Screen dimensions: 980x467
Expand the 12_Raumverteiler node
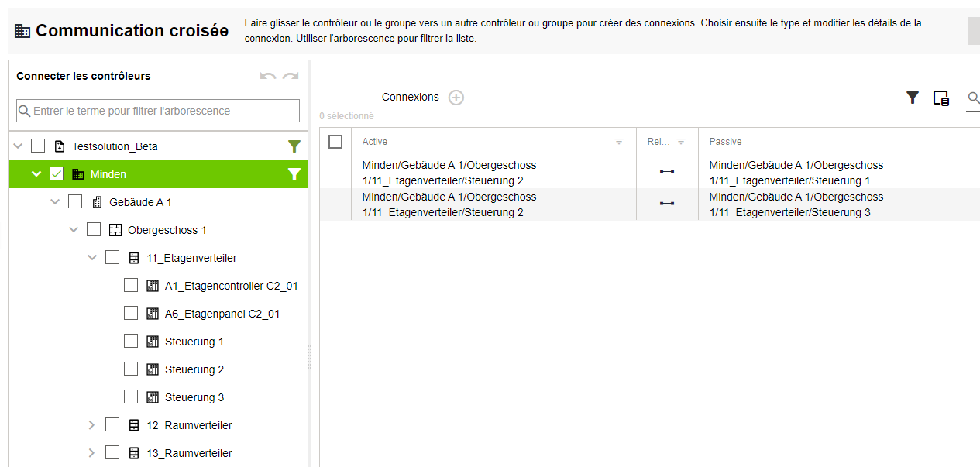[92, 425]
